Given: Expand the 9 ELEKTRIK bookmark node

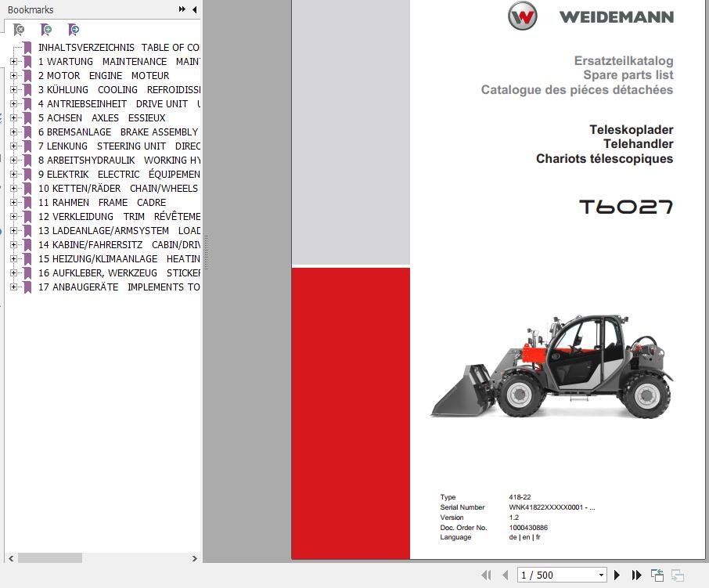Looking at the screenshot, I should point(13,174).
